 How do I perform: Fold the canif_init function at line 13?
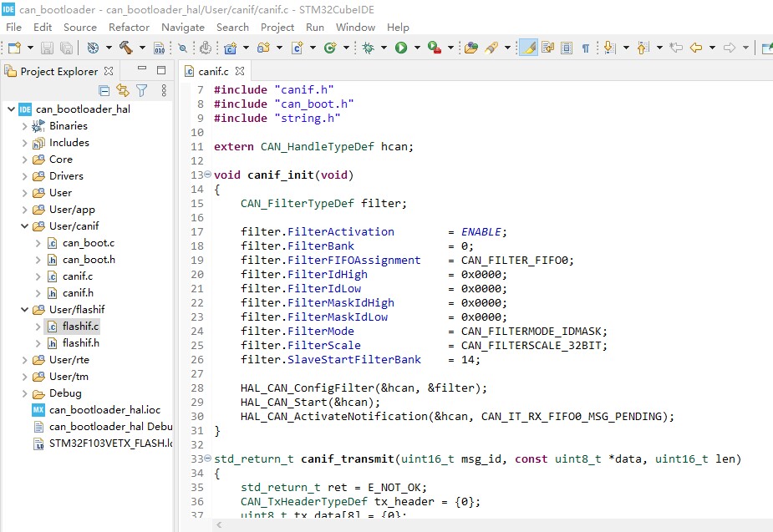pyautogui.click(x=207, y=174)
